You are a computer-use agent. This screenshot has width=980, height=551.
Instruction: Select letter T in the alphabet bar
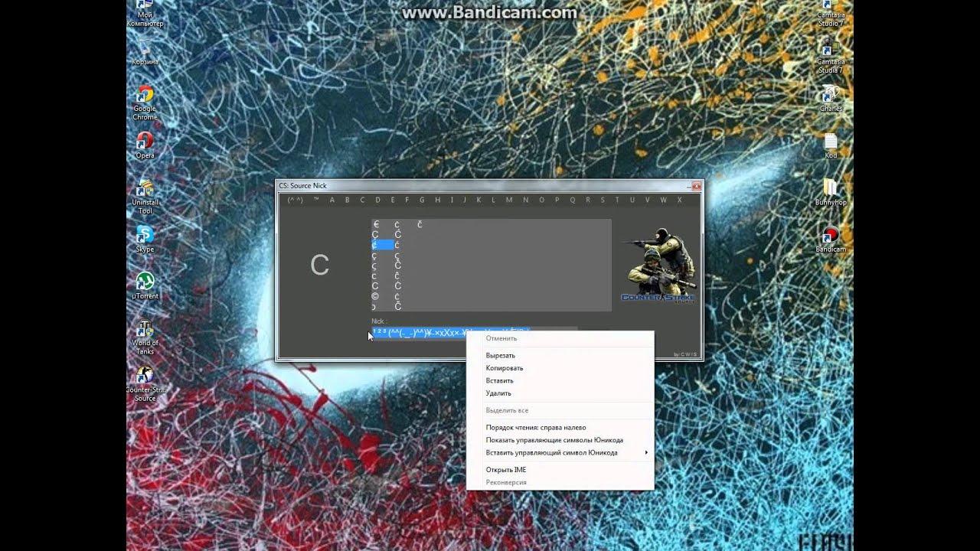[617, 201]
